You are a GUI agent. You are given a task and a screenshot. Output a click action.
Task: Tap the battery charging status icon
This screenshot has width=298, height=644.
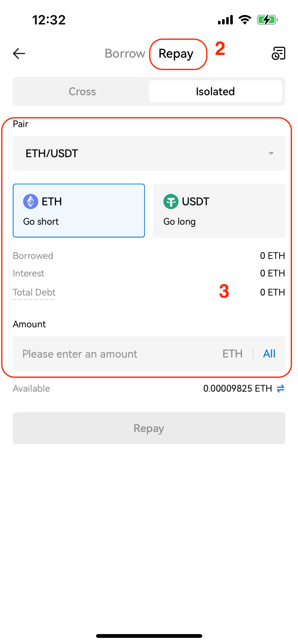267,20
